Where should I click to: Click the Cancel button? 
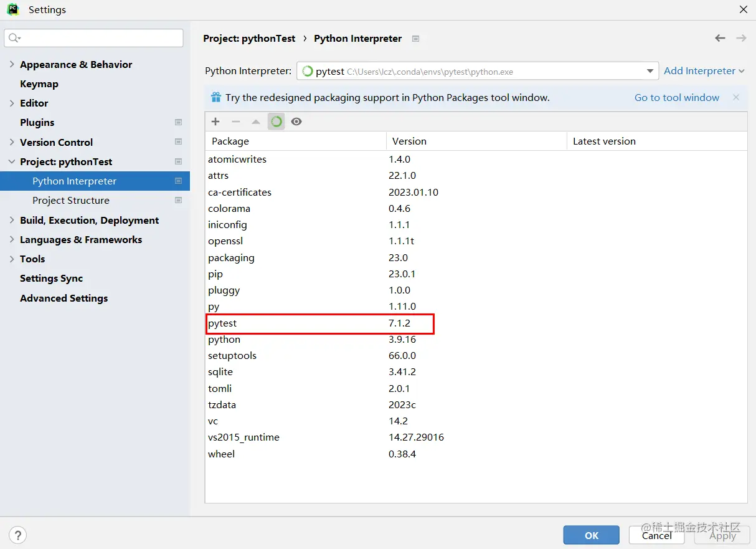pyautogui.click(x=657, y=535)
